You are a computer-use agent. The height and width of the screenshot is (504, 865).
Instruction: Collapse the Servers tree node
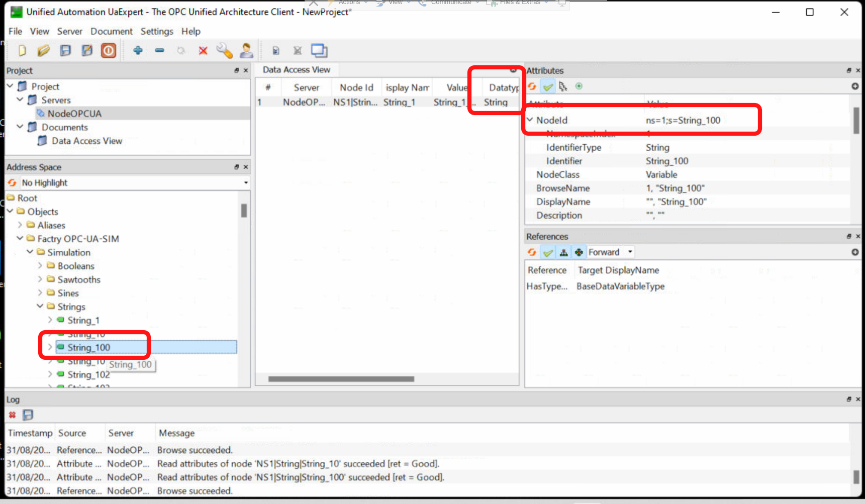(x=20, y=100)
